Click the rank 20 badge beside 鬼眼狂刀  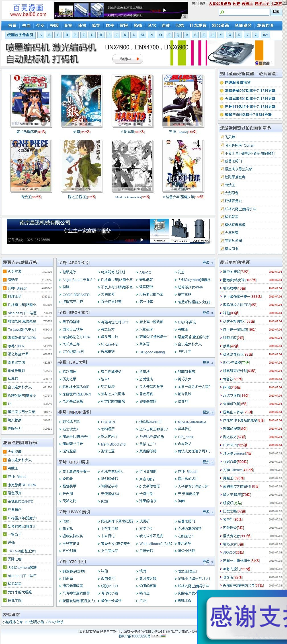pos(5,428)
